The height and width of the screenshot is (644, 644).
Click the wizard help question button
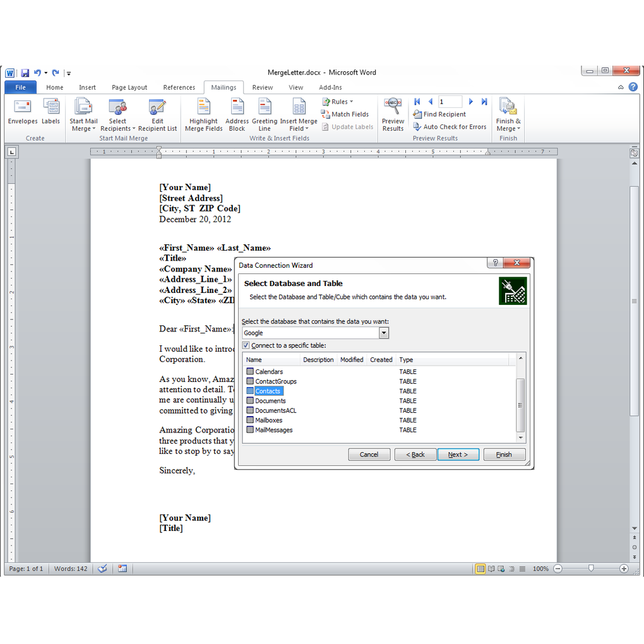(x=496, y=263)
